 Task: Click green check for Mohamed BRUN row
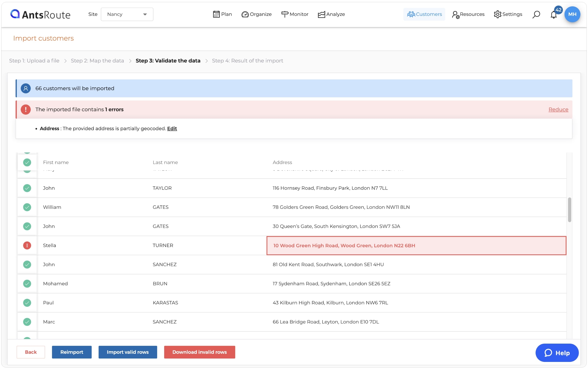[x=27, y=284]
